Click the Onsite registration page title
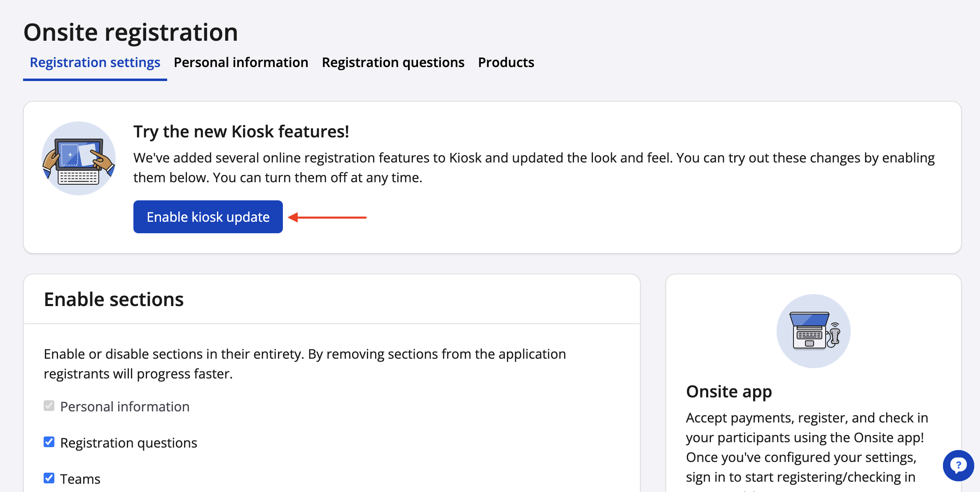The height and width of the screenshot is (492, 980). tap(131, 32)
